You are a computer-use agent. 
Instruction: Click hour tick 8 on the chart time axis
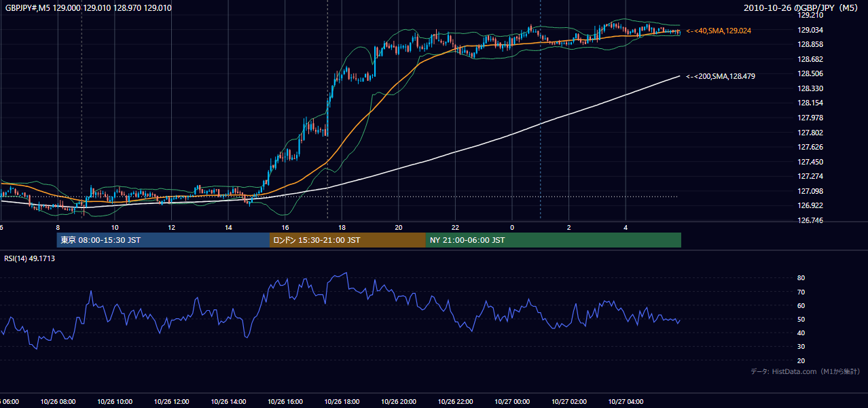click(x=58, y=227)
